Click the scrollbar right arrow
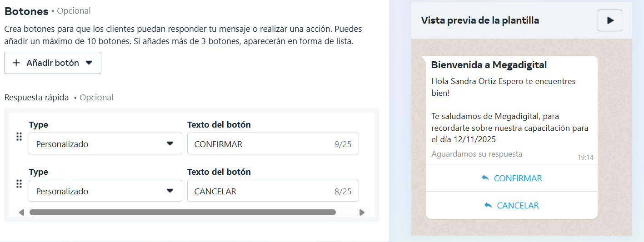 point(362,212)
